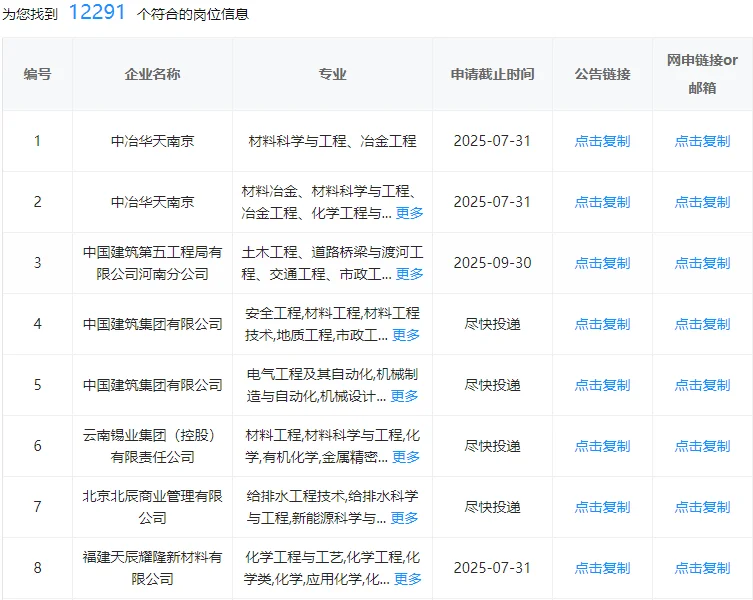Click 化学工程与工艺 major text in row 8

click(x=294, y=557)
